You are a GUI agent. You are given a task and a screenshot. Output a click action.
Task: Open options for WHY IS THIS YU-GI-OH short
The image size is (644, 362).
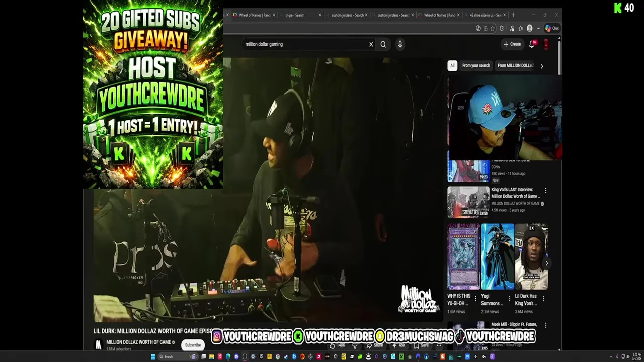pos(475,299)
